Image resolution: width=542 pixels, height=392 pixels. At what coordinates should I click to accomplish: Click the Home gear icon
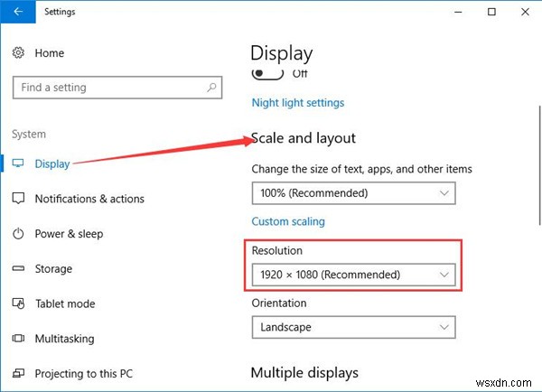click(x=19, y=53)
